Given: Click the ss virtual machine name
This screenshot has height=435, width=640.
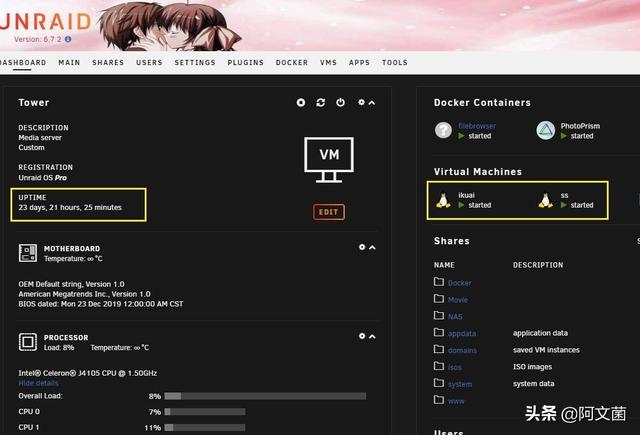Looking at the screenshot, I should click(564, 195).
